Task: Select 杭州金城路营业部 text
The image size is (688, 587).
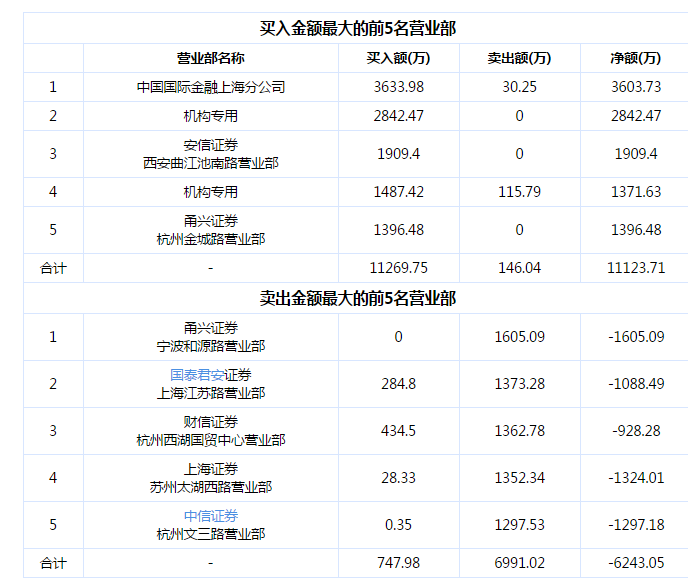Action: (x=211, y=239)
